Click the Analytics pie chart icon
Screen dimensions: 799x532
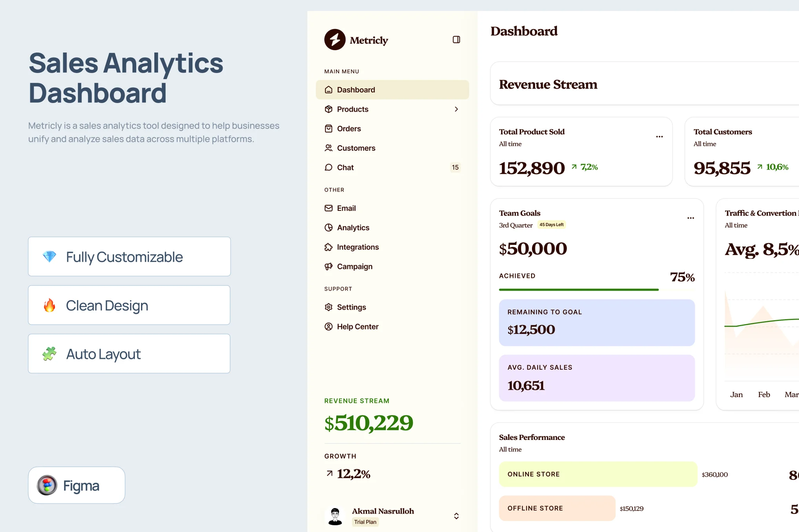pyautogui.click(x=329, y=228)
